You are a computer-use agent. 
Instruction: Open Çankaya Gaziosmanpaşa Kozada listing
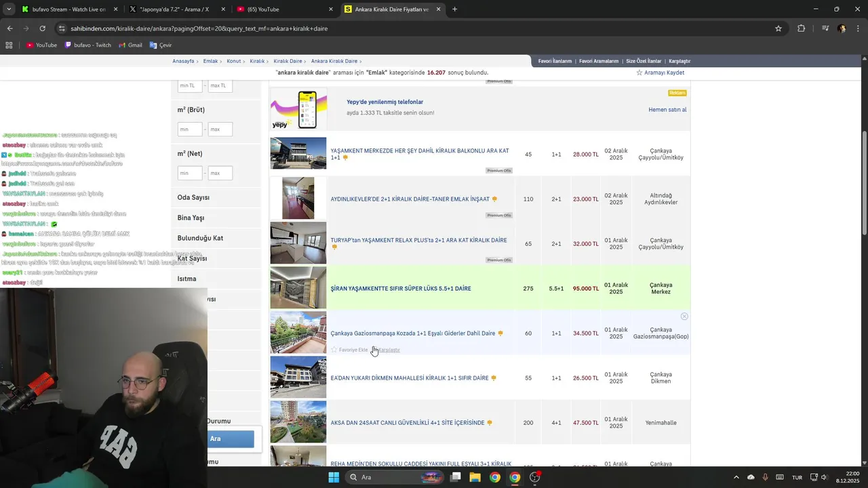[413, 333]
